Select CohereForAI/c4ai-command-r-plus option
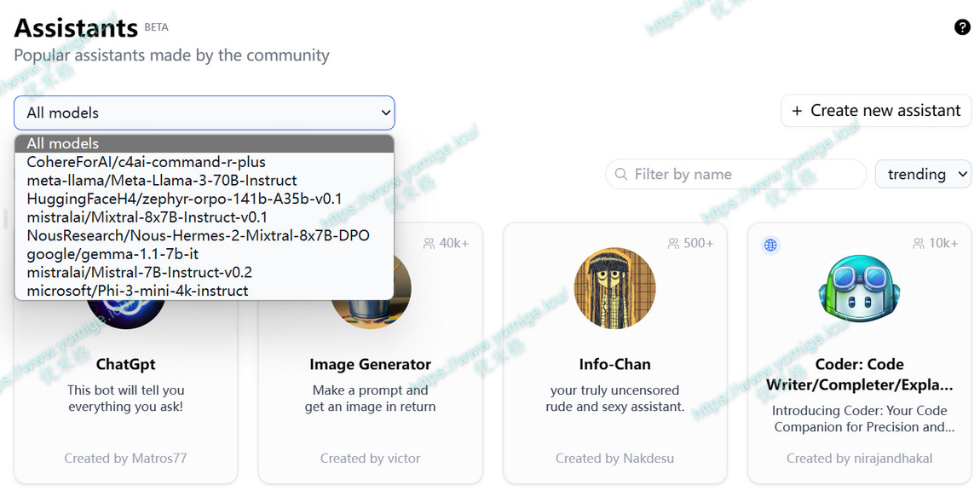Image resolution: width=980 pixels, height=497 pixels. pos(146,162)
